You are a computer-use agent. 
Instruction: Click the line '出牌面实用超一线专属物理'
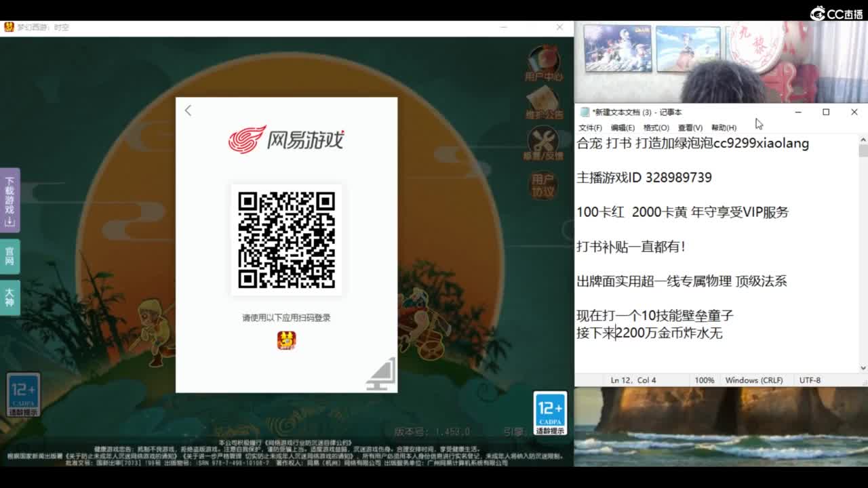(x=682, y=281)
